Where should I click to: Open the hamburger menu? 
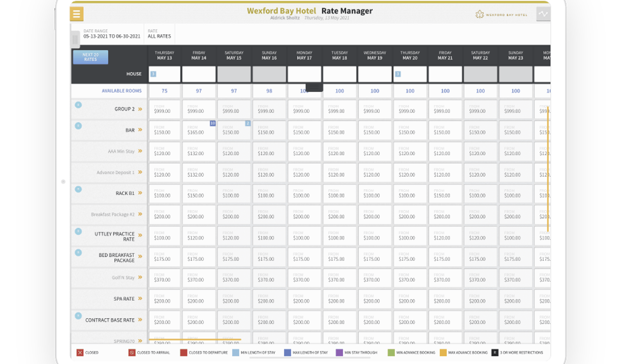pos(77,14)
